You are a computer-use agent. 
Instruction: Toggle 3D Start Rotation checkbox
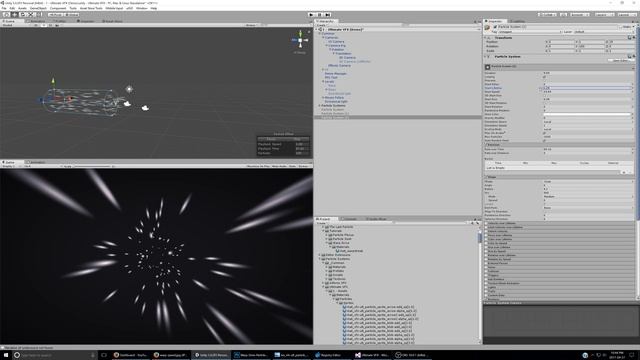545,103
